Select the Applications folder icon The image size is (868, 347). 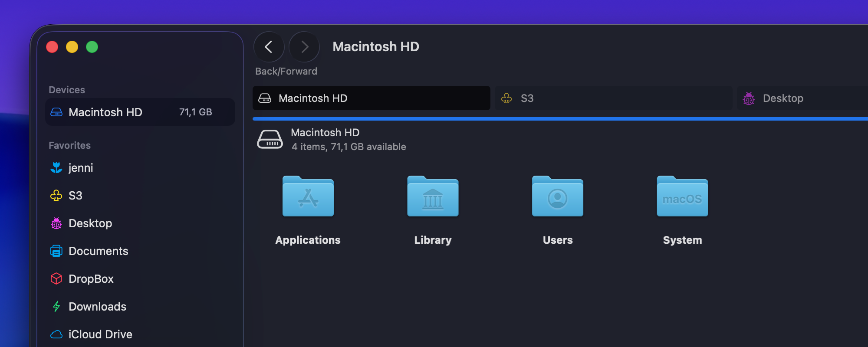pos(308,196)
